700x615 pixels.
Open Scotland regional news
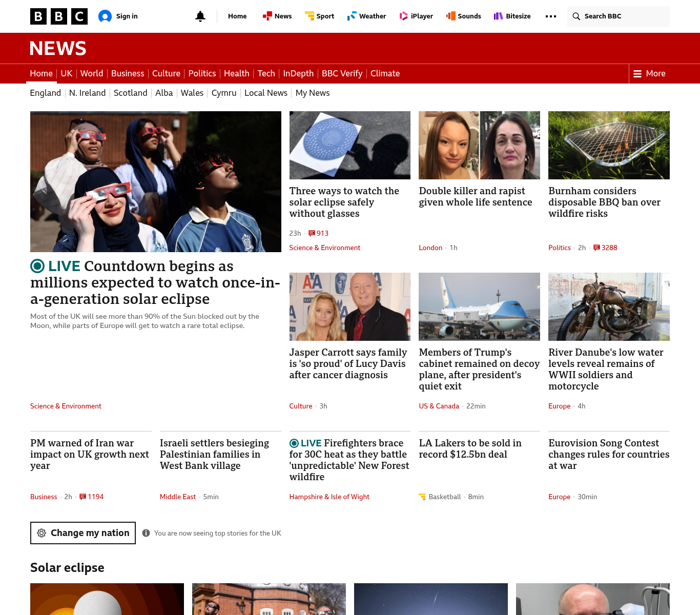[131, 93]
